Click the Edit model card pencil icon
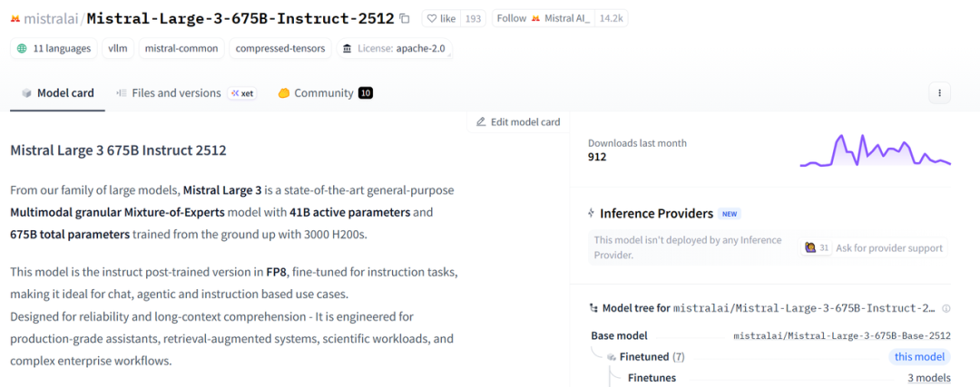The height and width of the screenshot is (387, 980). coord(481,122)
